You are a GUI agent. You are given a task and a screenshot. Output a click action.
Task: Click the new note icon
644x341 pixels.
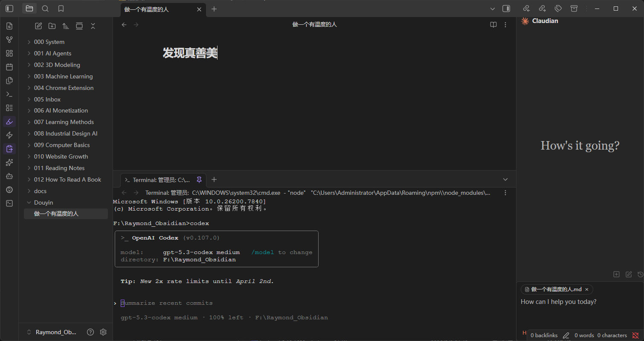point(38,26)
